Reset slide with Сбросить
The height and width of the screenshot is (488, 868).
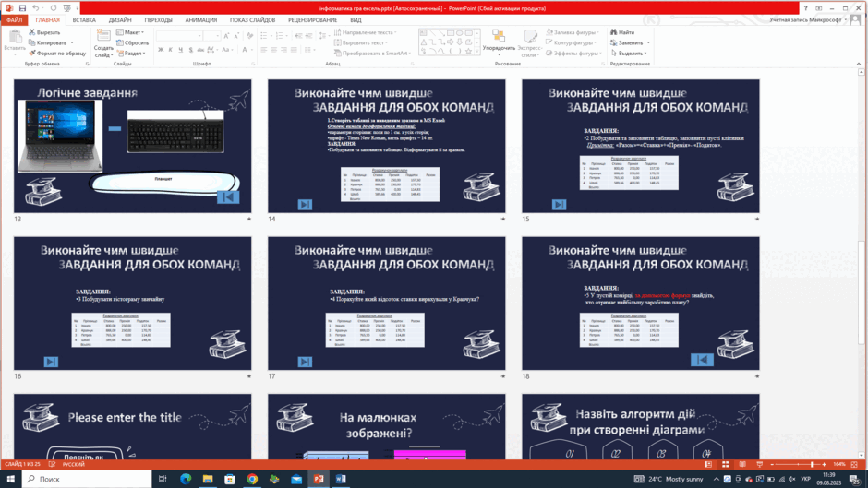(132, 43)
